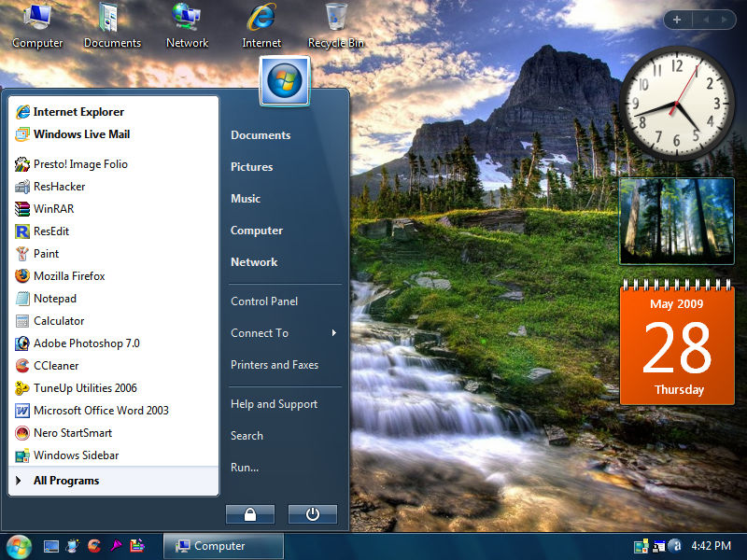The height and width of the screenshot is (560, 747).
Task: Click the power shutdown button
Action: tap(313, 514)
